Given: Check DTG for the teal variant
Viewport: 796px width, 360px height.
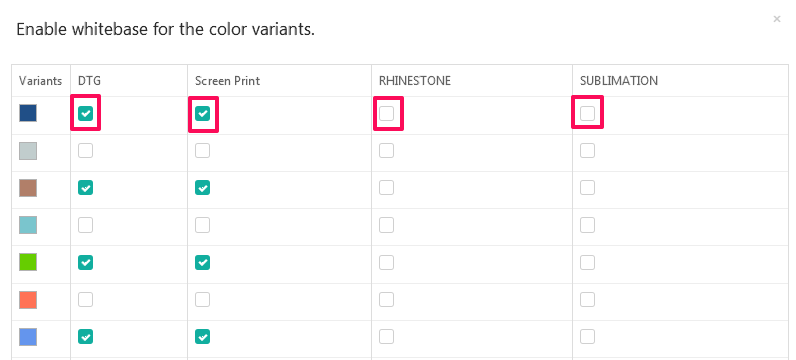Looking at the screenshot, I should tap(85, 225).
